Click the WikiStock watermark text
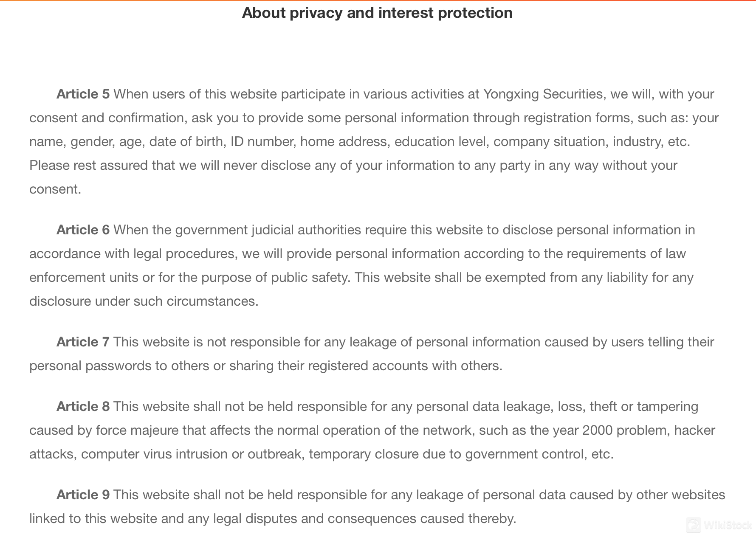Screen dimensions: 756x540 click(728, 526)
